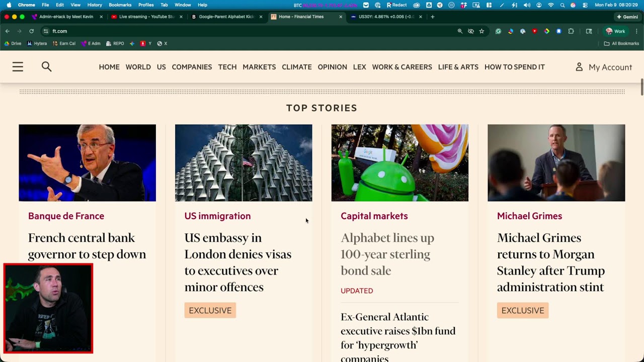The image size is (644, 362).
Task: Read the US embassy visa denial story
Action: (x=238, y=262)
